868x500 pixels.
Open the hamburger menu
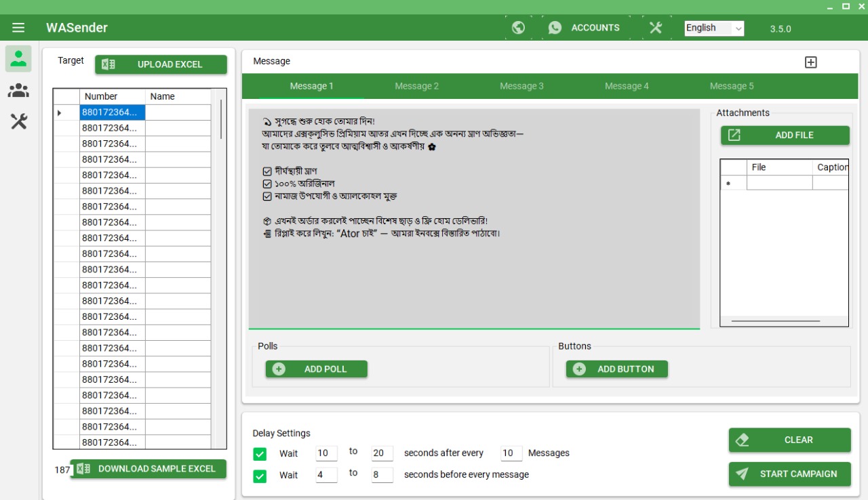pyautogui.click(x=18, y=28)
